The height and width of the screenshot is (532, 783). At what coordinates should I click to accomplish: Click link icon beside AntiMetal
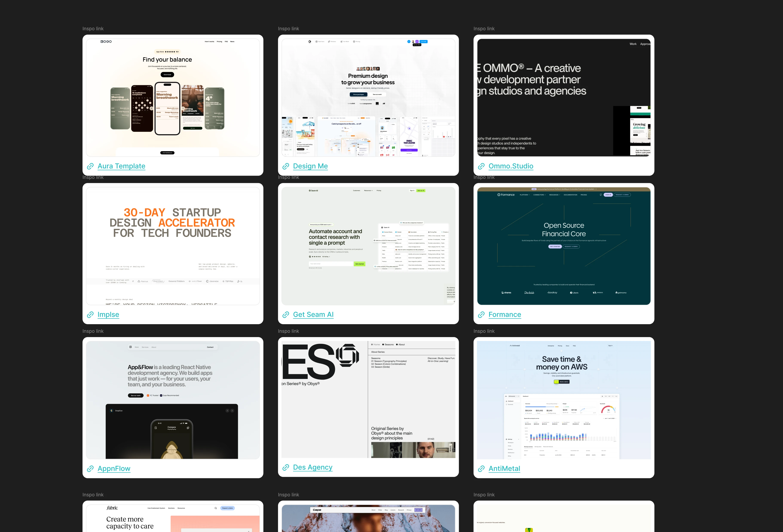[481, 468]
